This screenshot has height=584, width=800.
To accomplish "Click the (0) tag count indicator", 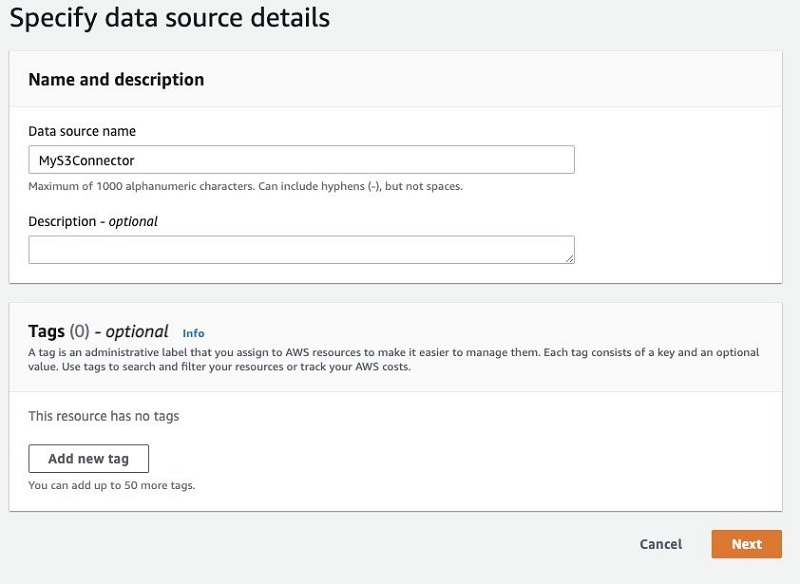I will (x=80, y=332).
